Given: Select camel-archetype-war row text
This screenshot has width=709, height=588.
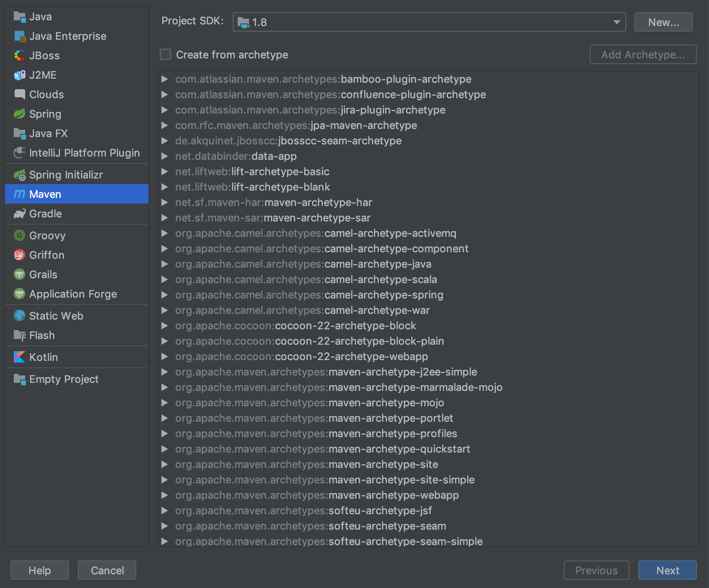Looking at the screenshot, I should [x=303, y=310].
